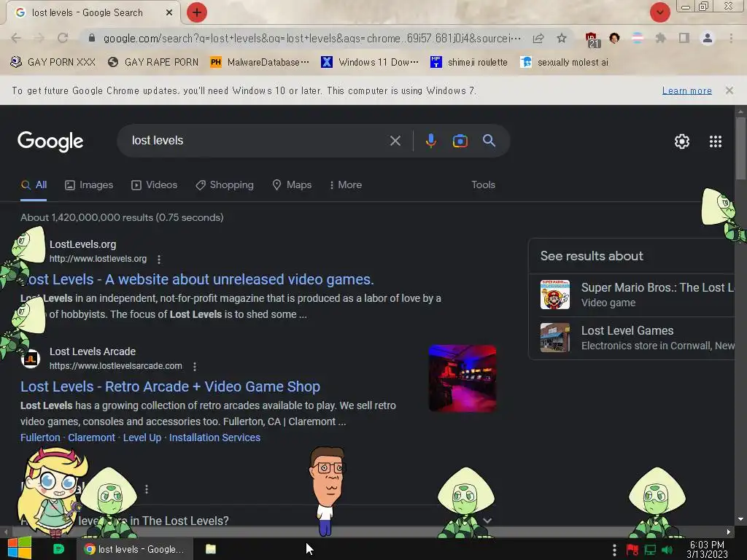
Task: Reload the page in Chrome
Action: tap(63, 38)
